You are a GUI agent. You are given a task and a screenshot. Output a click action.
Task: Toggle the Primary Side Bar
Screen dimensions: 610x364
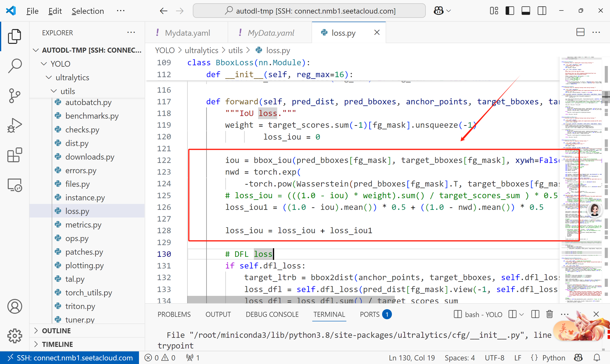[510, 11]
